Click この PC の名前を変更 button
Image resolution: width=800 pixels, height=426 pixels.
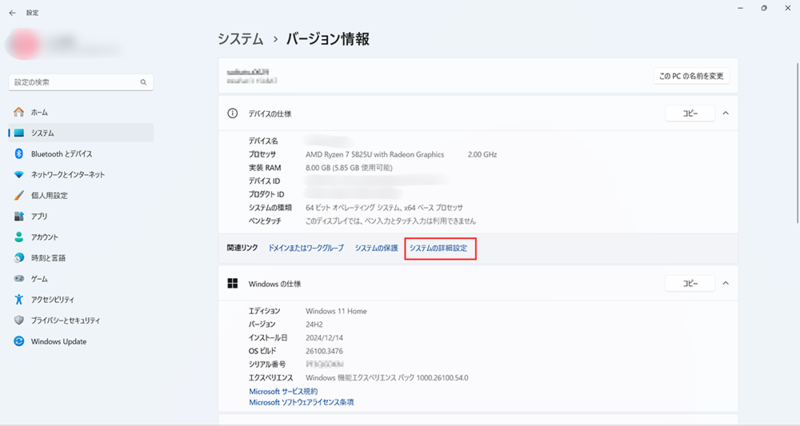click(691, 76)
